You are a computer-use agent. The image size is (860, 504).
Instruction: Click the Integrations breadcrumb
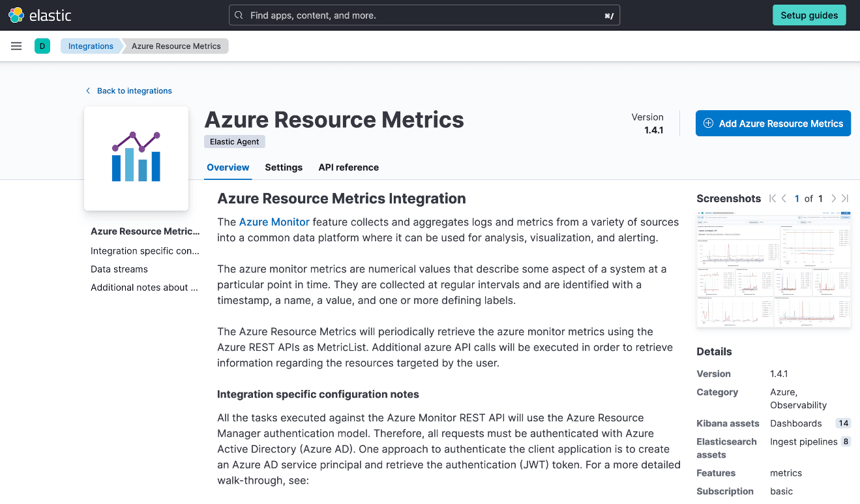pyautogui.click(x=91, y=46)
